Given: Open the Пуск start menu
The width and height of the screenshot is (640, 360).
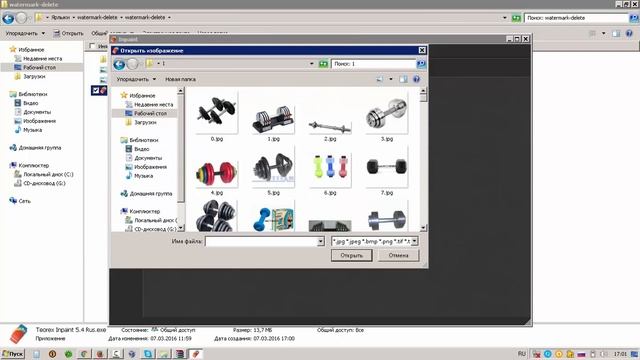Looking at the screenshot, I should (x=13, y=354).
